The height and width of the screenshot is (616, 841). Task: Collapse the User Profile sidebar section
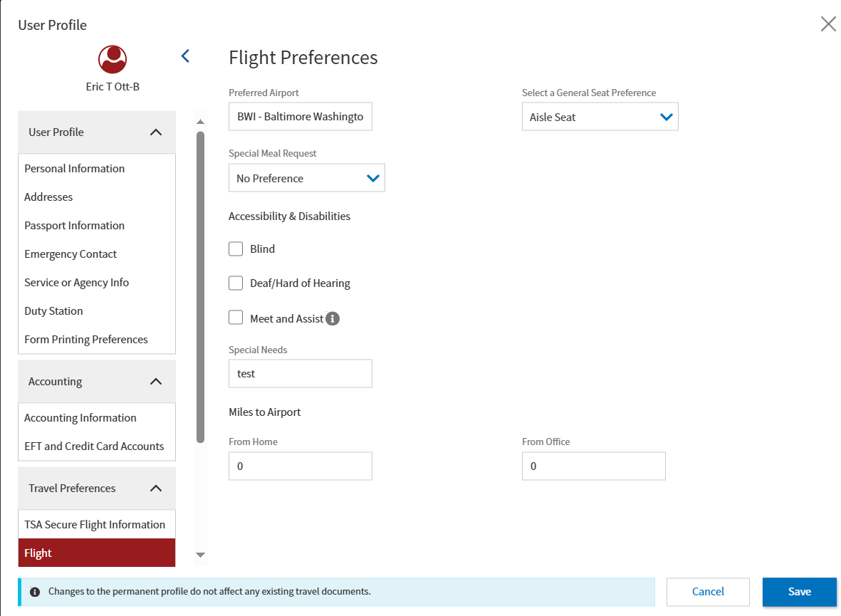tap(156, 132)
